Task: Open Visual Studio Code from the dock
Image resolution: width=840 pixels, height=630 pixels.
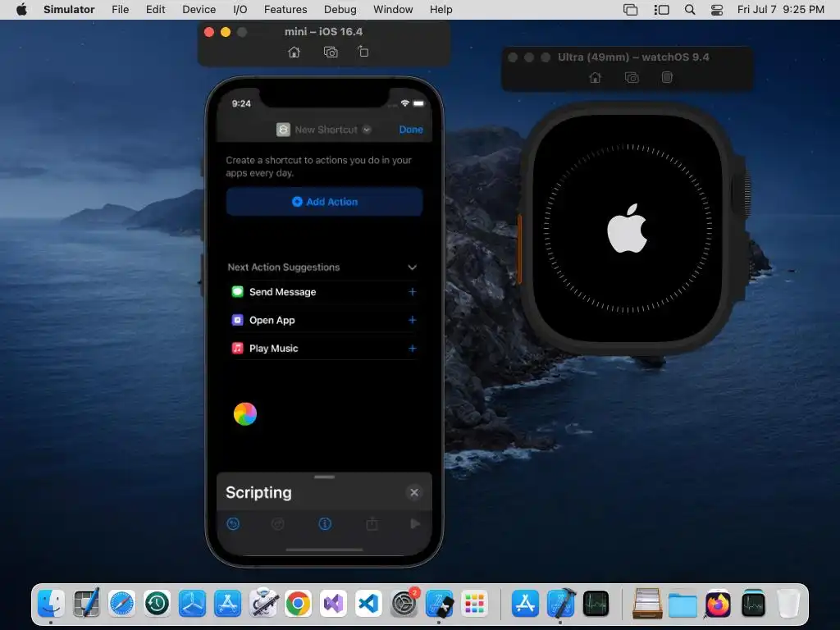Action: 368,604
